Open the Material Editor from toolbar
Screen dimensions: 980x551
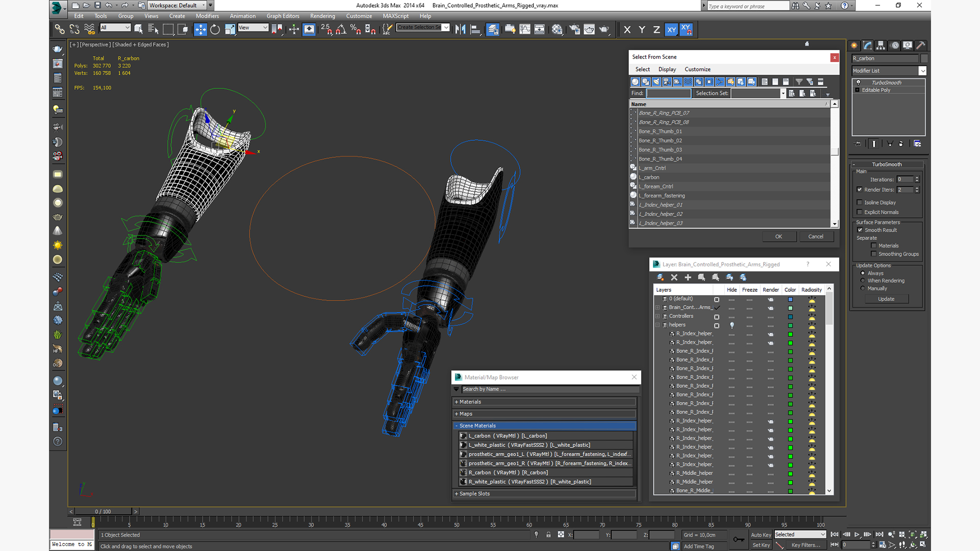point(557,30)
